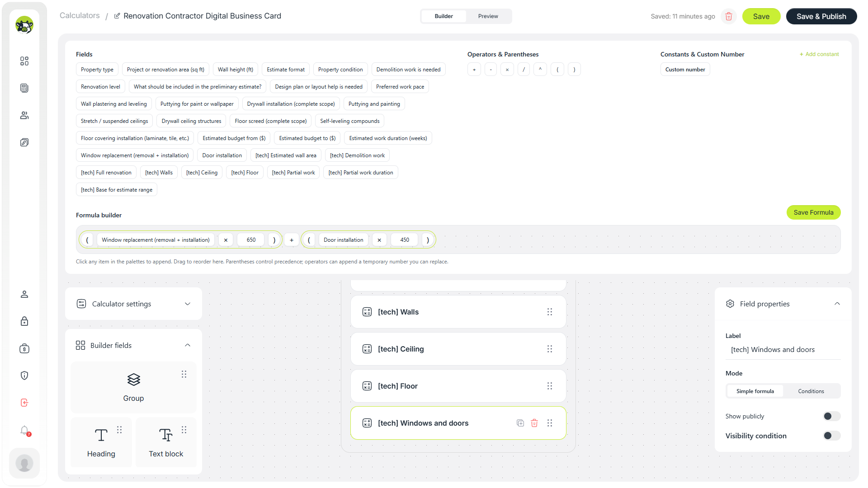Image resolution: width=868 pixels, height=488 pixels.
Task: Click the edit pencil icon beside the calculator title
Action: tap(117, 16)
